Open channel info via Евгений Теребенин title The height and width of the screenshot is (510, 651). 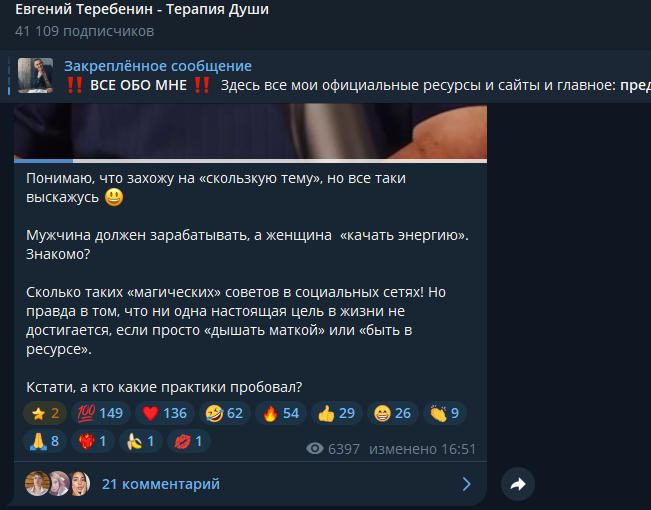pyautogui.click(x=142, y=9)
